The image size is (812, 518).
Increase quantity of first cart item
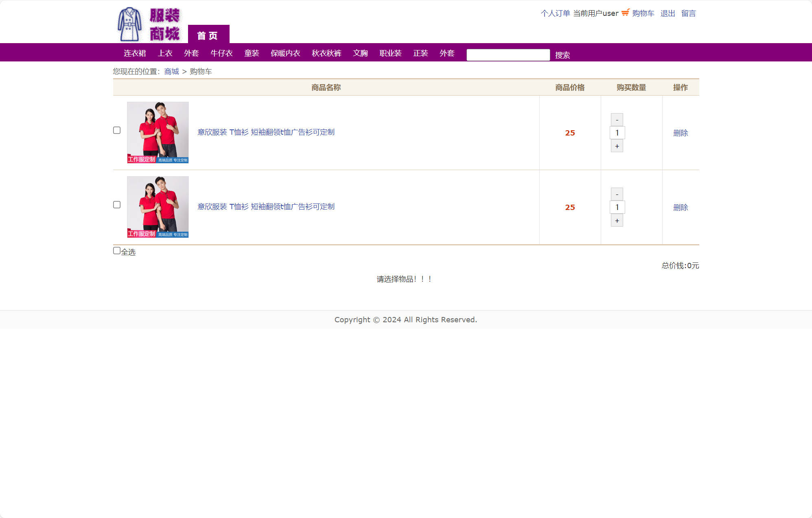click(617, 146)
